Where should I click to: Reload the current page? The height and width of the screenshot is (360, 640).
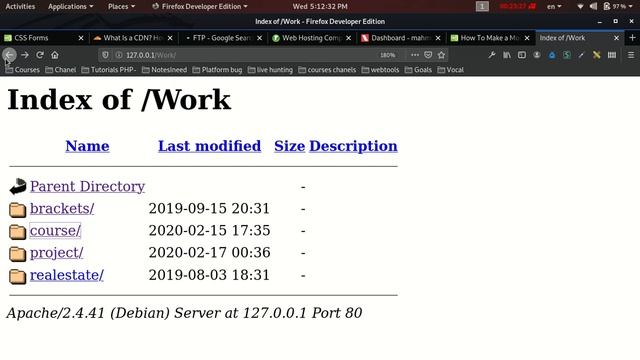40,55
